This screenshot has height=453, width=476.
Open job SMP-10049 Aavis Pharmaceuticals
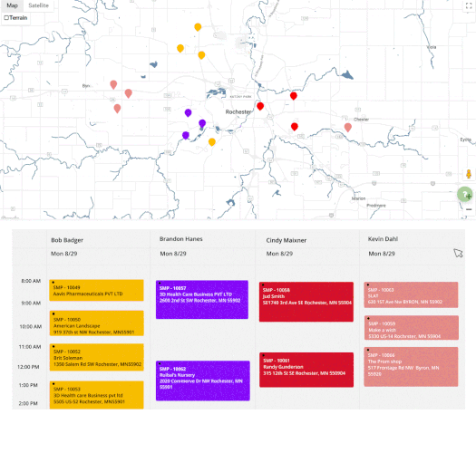[96, 290]
